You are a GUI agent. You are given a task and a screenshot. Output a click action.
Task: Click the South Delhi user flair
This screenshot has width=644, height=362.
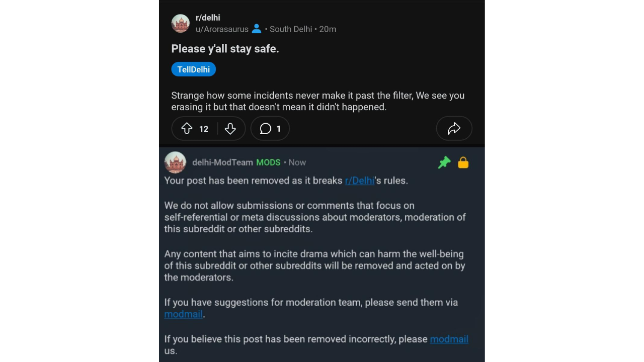[x=291, y=29]
